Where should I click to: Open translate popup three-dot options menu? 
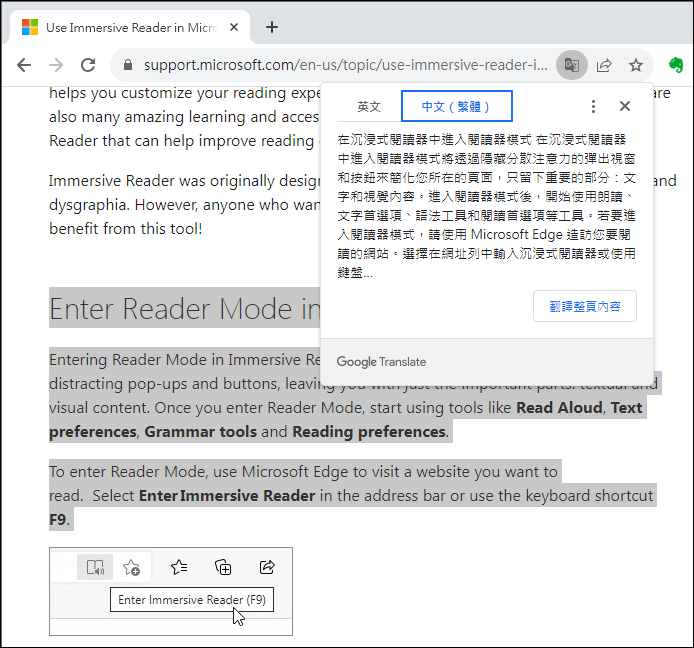point(593,106)
